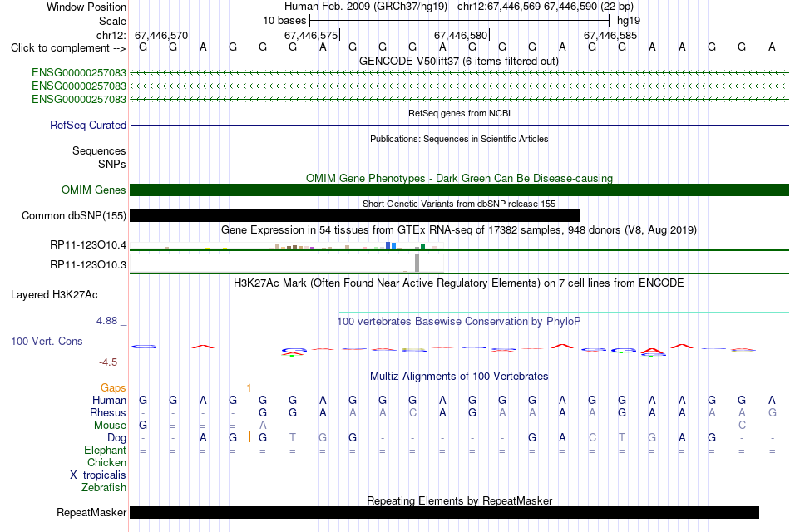Open the OMIM Gene Phenotypes title link
This screenshot has height=532, width=790.
click(459, 178)
